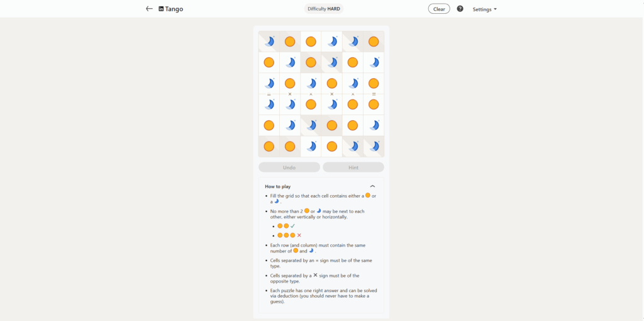644x321 pixels.
Task: Open help via the question mark icon
Action: [460, 9]
